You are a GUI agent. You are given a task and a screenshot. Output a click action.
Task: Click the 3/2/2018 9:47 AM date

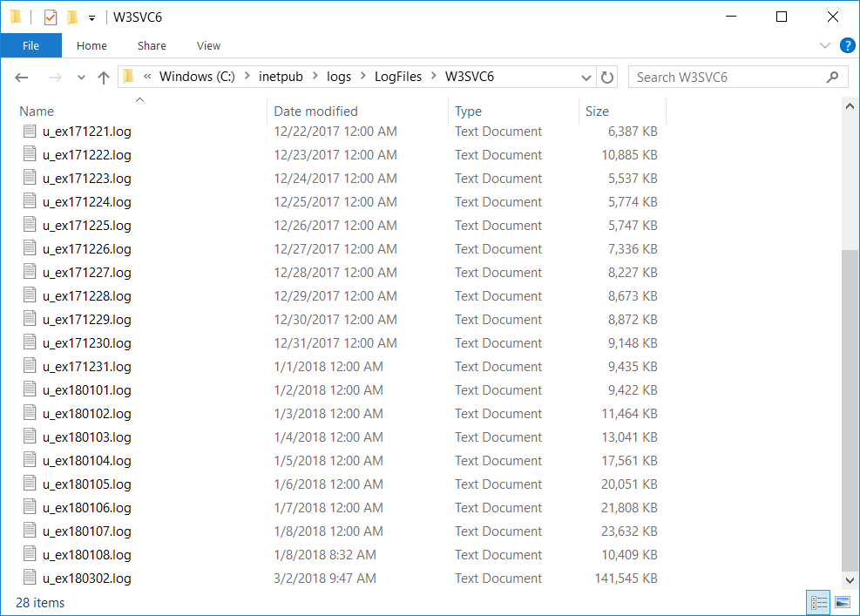click(x=325, y=579)
